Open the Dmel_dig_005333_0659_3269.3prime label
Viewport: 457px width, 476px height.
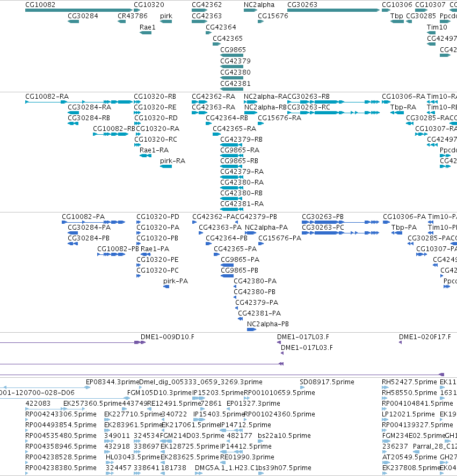[201, 382]
